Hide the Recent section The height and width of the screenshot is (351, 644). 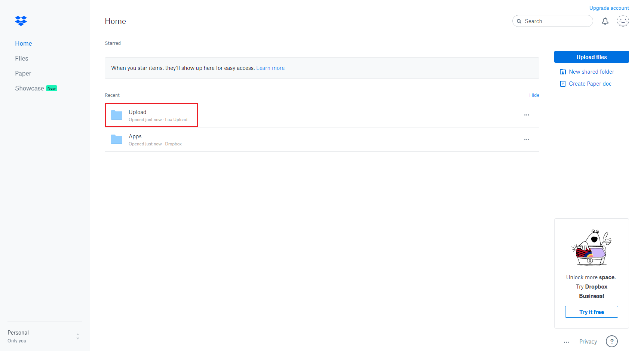coord(534,95)
